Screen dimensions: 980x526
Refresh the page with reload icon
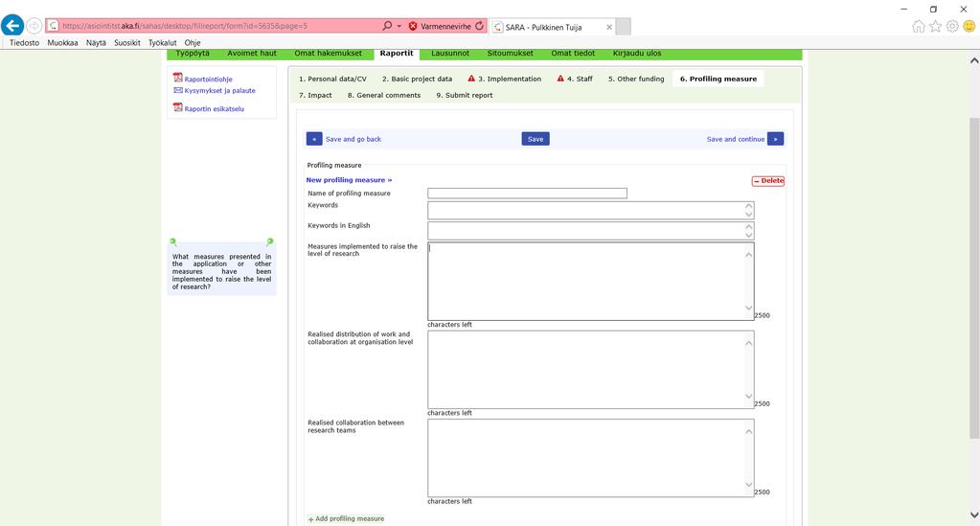click(479, 26)
